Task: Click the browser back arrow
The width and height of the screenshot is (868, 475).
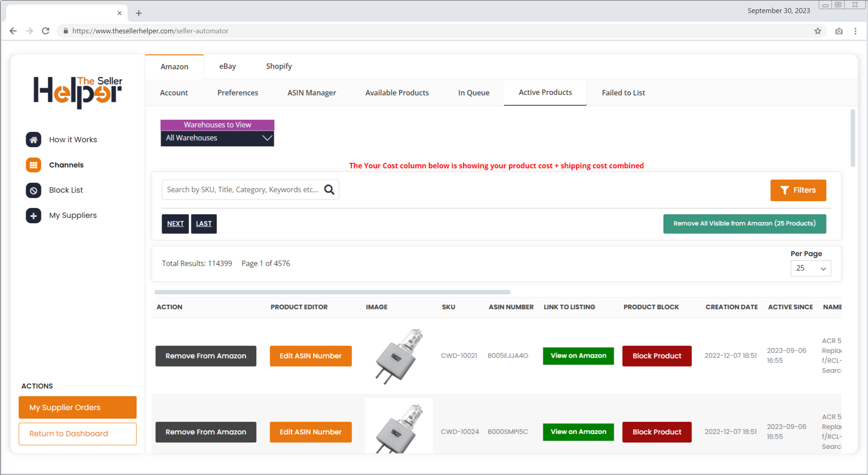Action: [x=13, y=31]
